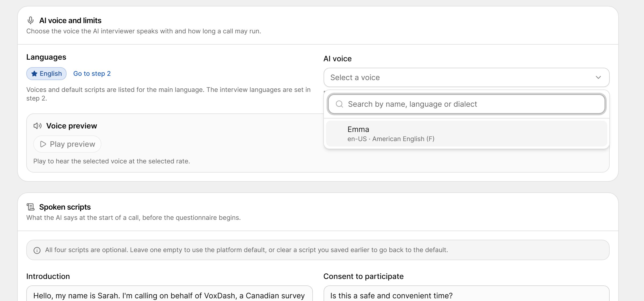Viewport: 644px width, 301px height.
Task: Focus the Search by name, language or dialect field
Action: [466, 104]
